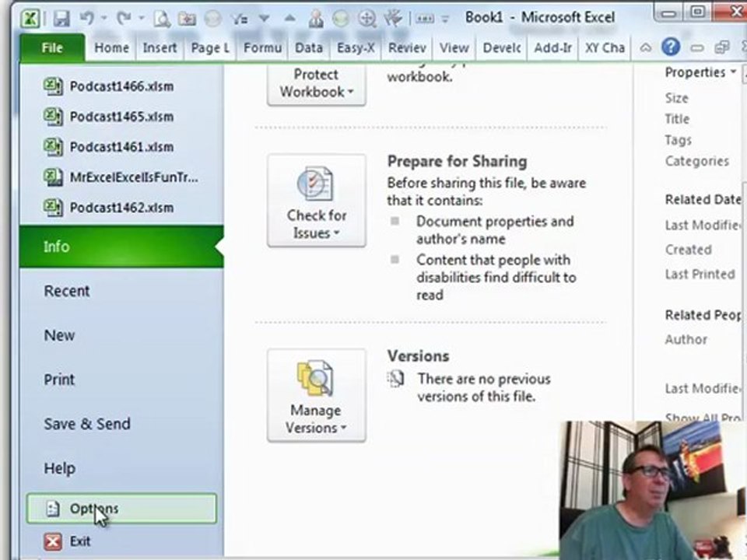Open the Manage Versions dropdown button
Viewport: 747px width, 560px height.
[317, 395]
